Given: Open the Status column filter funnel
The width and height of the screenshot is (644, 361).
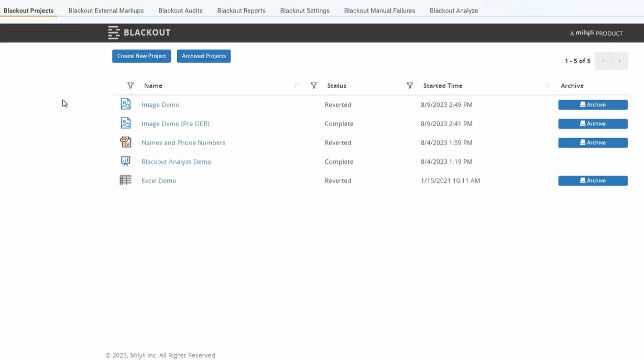Looking at the screenshot, I should click(x=314, y=85).
